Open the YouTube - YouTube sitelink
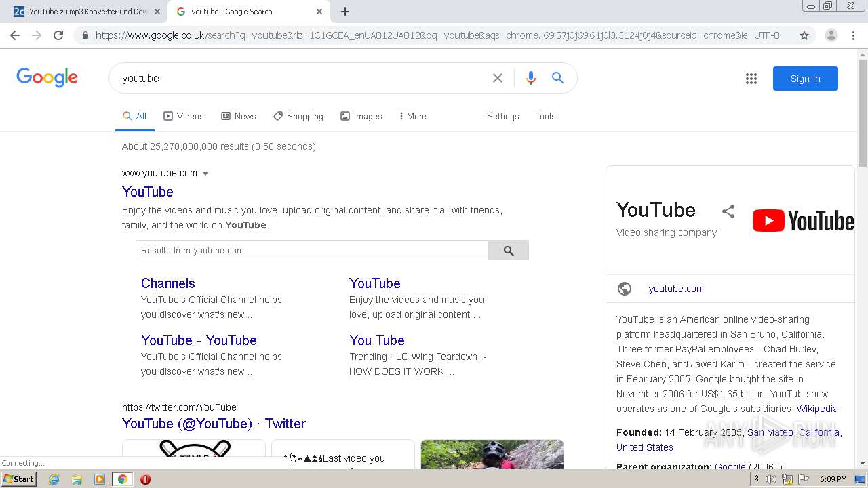 tap(199, 340)
